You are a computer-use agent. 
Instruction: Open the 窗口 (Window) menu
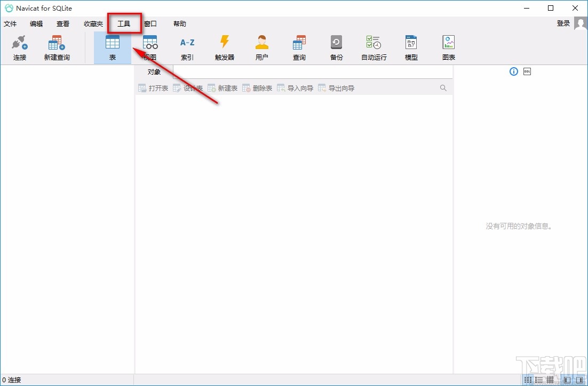tap(150, 23)
